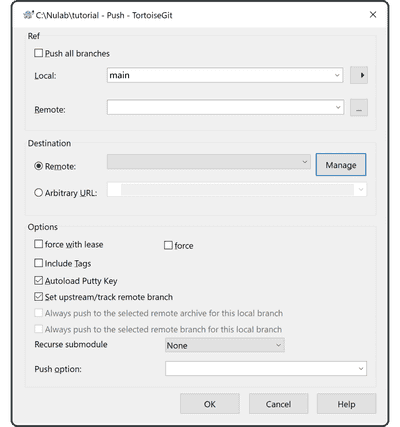Click the 'Push option:' label

tap(58, 369)
